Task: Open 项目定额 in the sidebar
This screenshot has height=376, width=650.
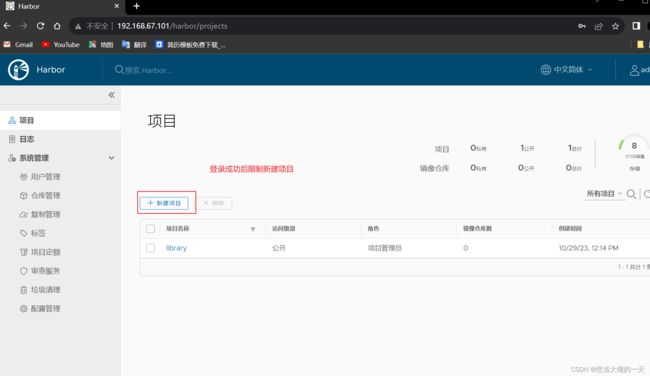Action: pyautogui.click(x=40, y=252)
